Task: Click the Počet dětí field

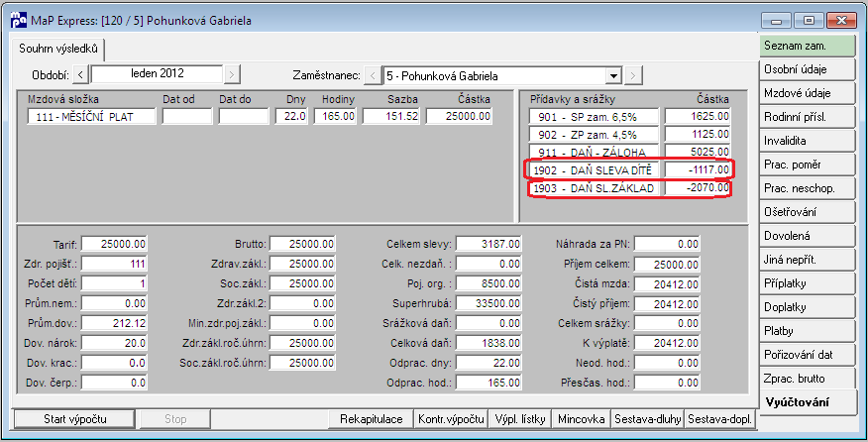Action: click(114, 284)
